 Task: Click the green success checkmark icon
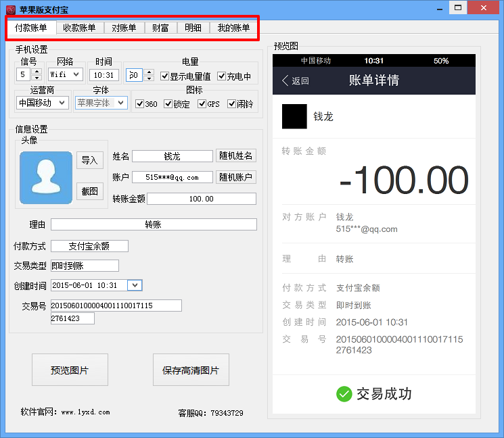coord(344,393)
